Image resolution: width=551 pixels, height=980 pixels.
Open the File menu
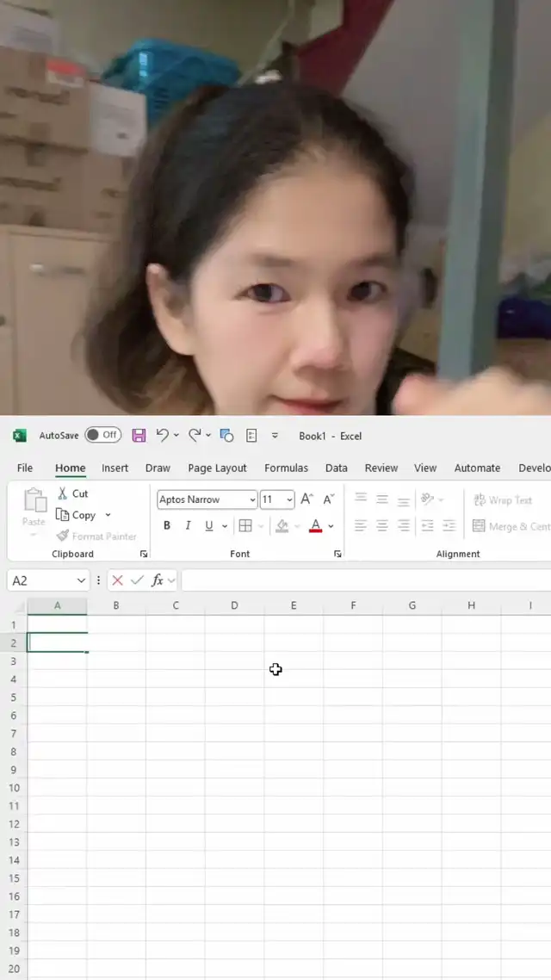click(x=25, y=468)
